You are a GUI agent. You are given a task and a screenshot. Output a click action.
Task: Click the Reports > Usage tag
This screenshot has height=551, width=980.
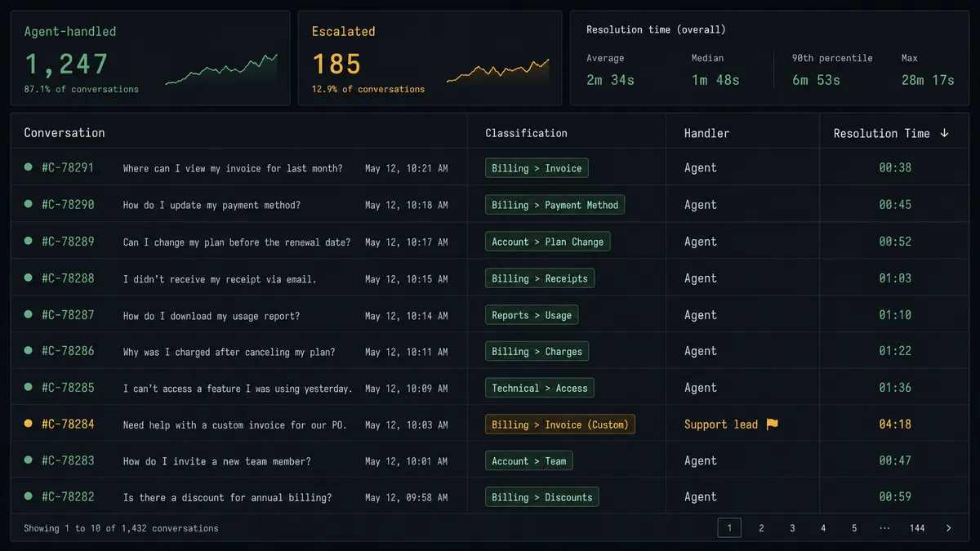tap(532, 315)
